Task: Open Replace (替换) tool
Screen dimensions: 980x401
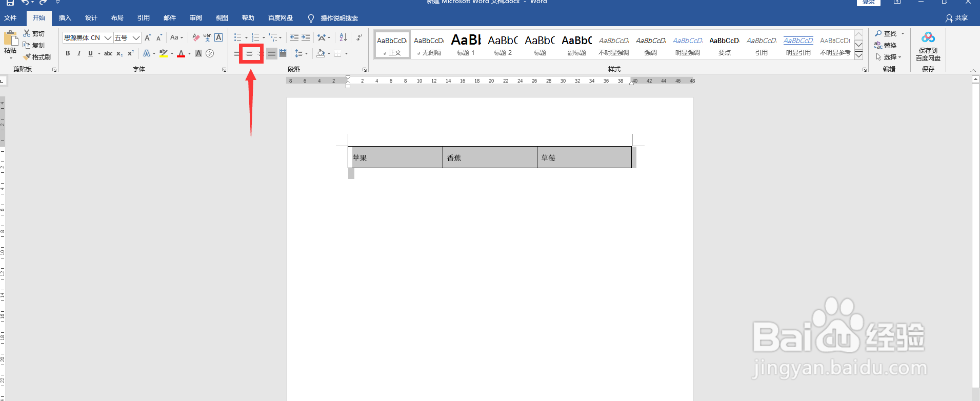Action: (x=886, y=46)
